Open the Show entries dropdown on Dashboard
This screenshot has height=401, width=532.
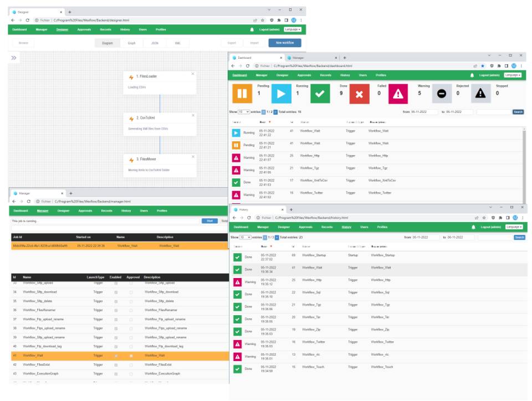point(244,112)
